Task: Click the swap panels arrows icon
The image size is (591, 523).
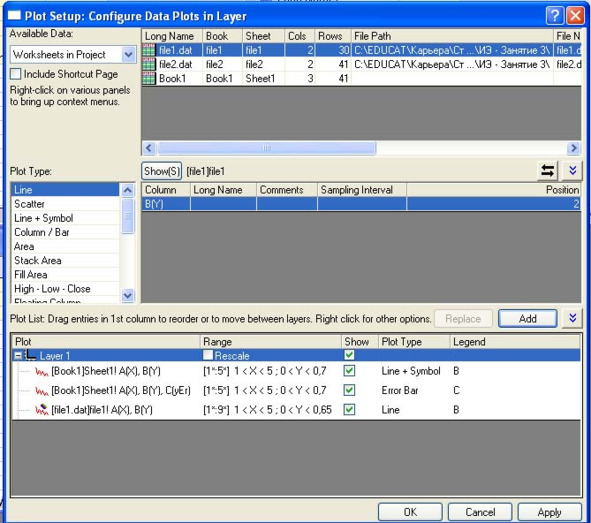Action: [x=547, y=171]
